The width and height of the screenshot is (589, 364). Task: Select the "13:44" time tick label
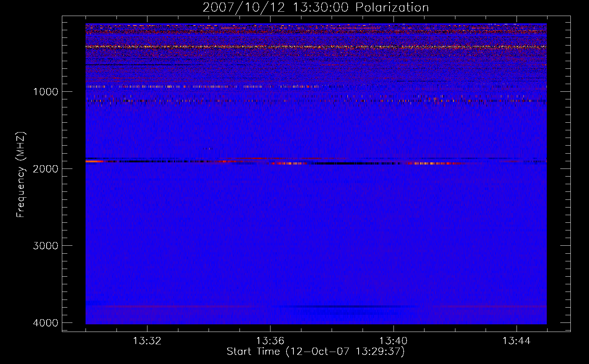(517, 341)
